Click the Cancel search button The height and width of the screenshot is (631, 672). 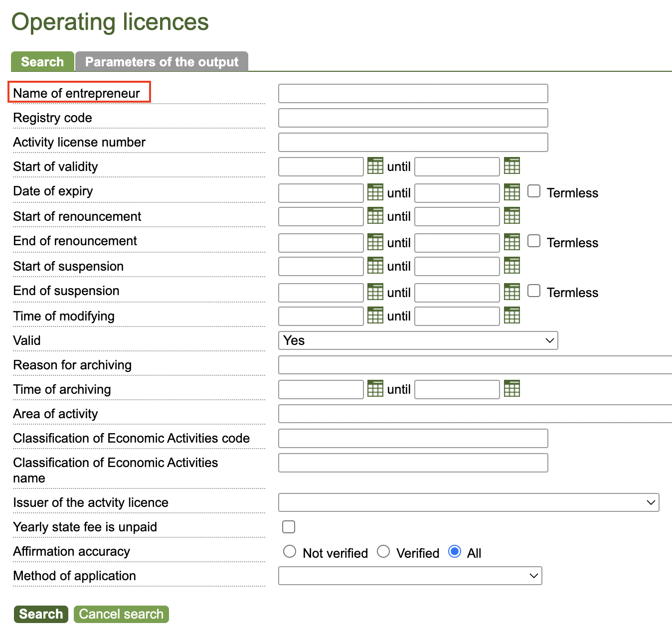(x=121, y=614)
